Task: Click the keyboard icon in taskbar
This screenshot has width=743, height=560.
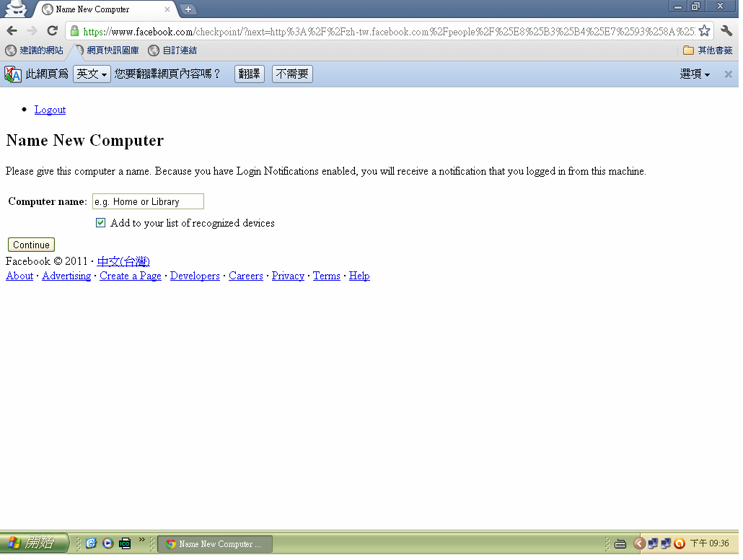Action: pos(620,544)
